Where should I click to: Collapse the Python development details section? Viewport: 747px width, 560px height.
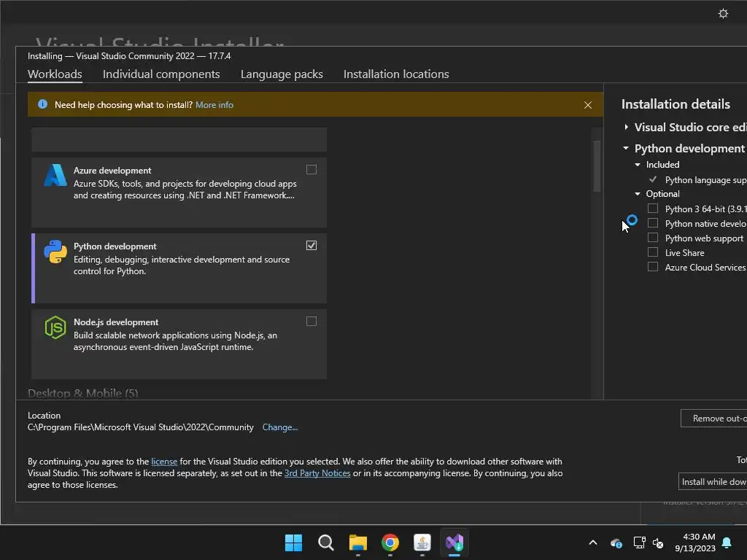[626, 148]
